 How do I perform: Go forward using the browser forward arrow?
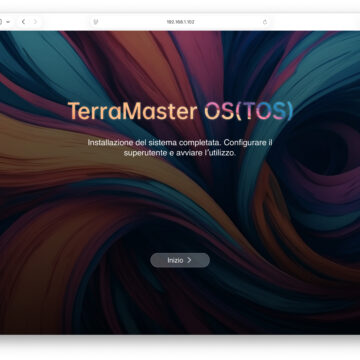35,22
